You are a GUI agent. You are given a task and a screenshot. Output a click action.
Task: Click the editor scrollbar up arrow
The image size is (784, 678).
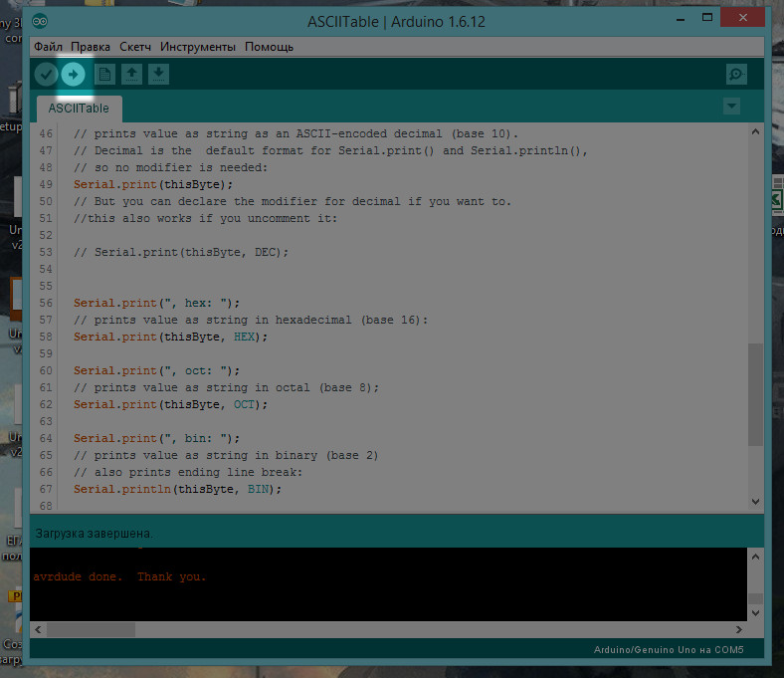pyautogui.click(x=755, y=132)
